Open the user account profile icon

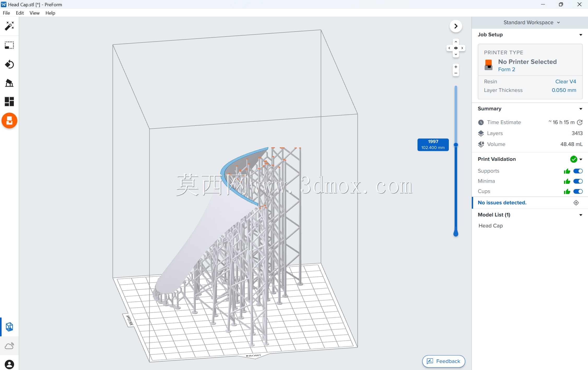click(9, 365)
